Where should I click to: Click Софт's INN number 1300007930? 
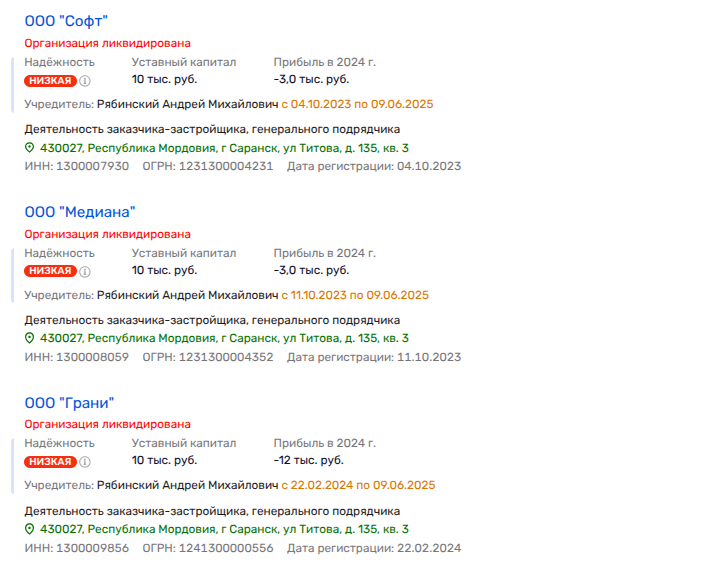pos(91,166)
